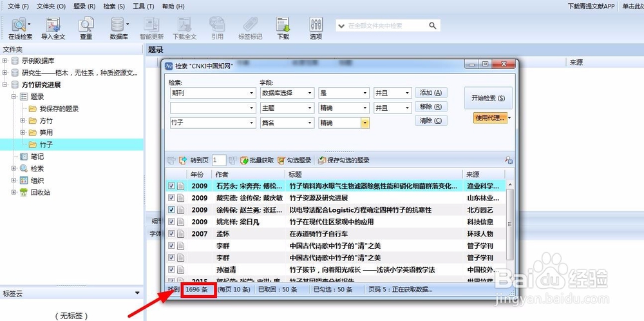644x321 pixels.
Task: Open the 在线检索 online search tool
Action: click(20, 28)
